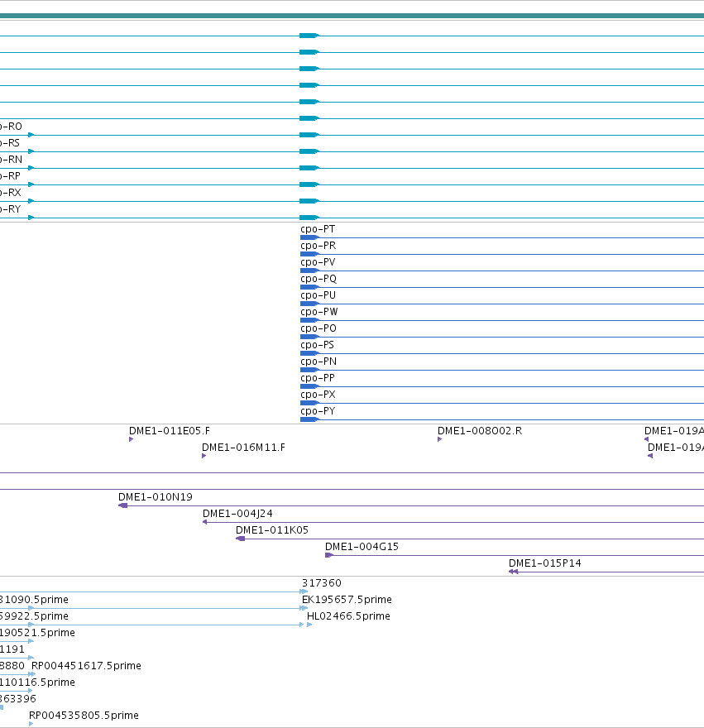Click the cpo-PV label

coord(318,262)
